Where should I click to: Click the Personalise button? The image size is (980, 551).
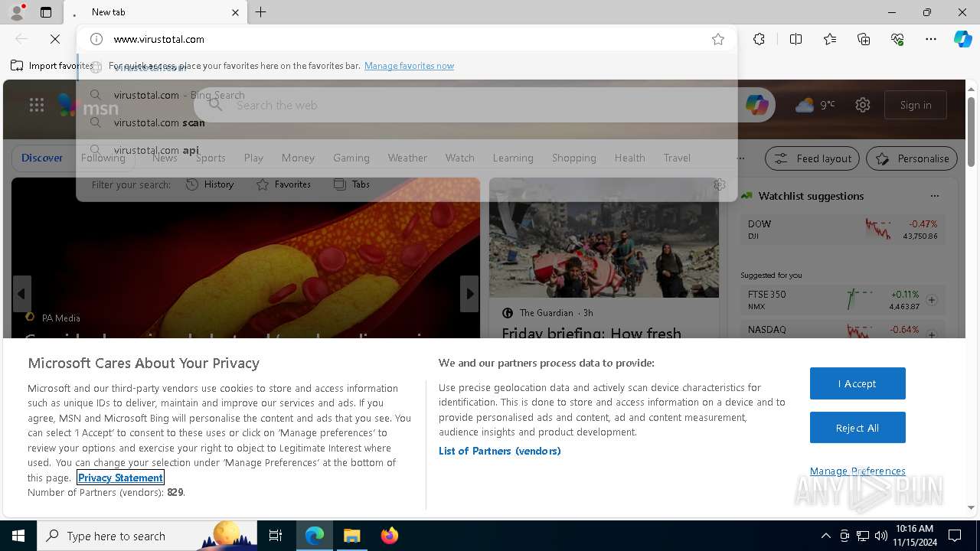click(x=912, y=158)
